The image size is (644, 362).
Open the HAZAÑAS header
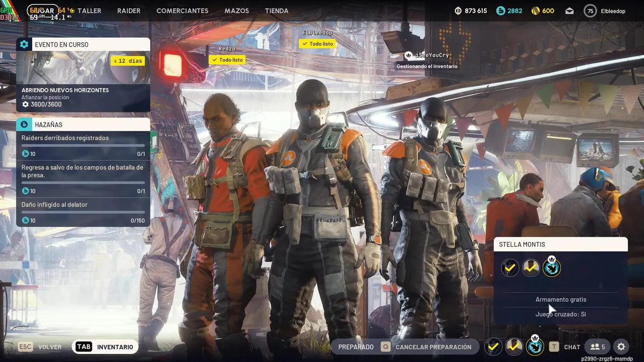(83, 124)
